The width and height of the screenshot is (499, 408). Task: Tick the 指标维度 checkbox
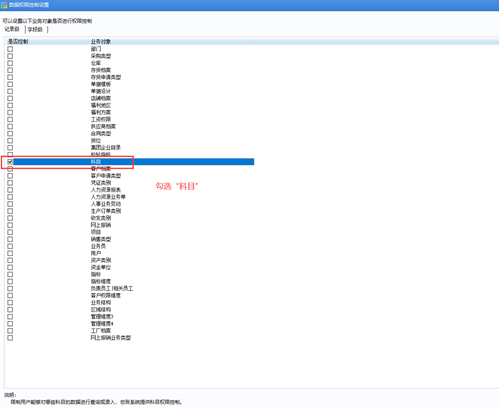(10, 282)
